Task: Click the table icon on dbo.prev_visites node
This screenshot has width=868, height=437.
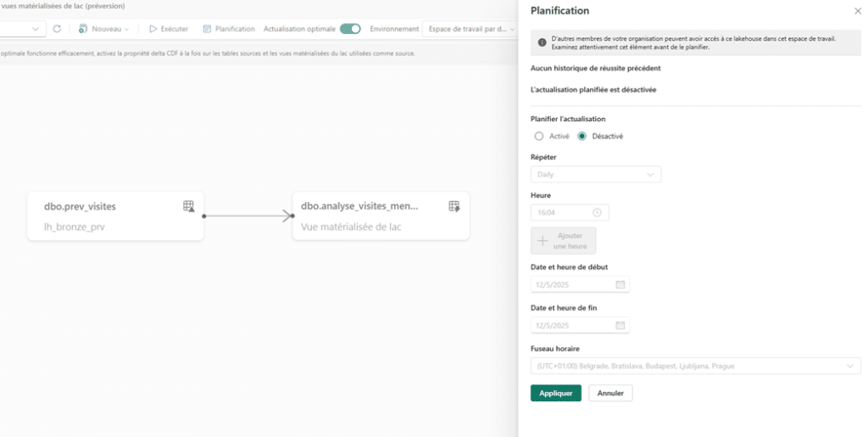Action: point(189,206)
